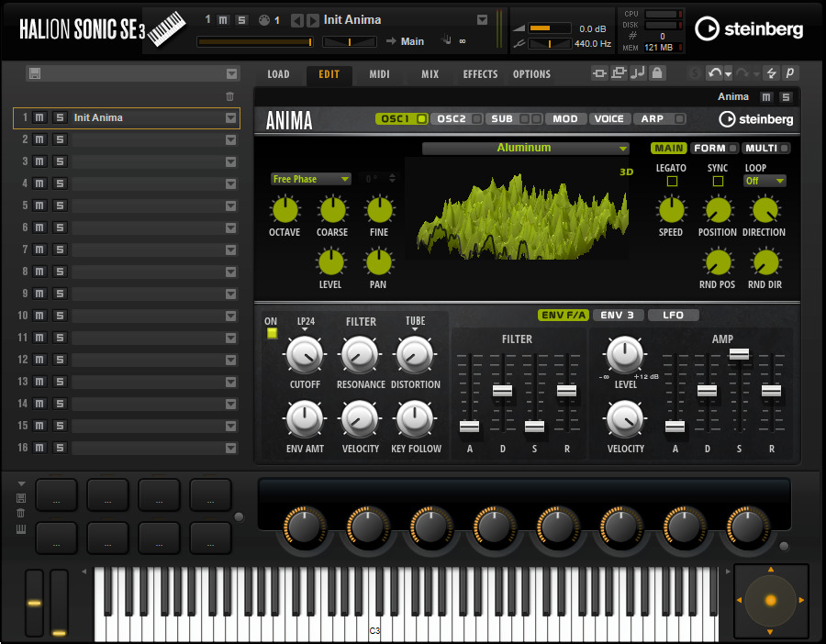The height and width of the screenshot is (644, 826).
Task: Toggle the OSC2 on/off switch
Action: 476,119
